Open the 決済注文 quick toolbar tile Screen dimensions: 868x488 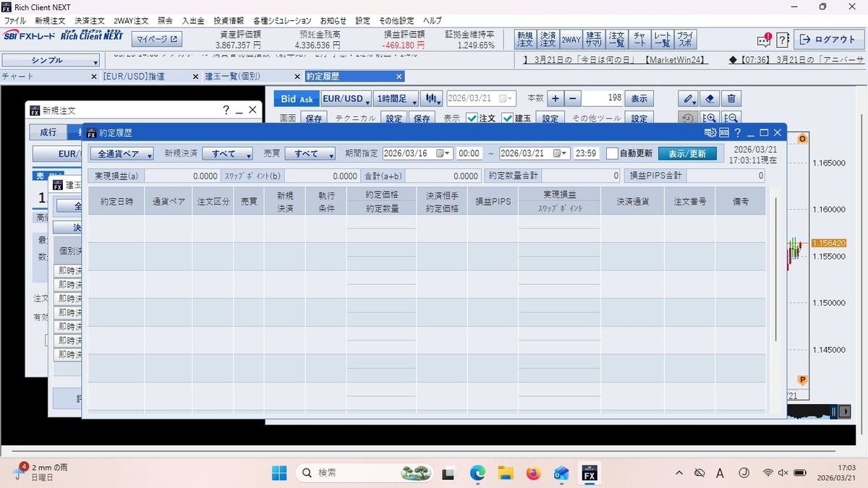(x=548, y=40)
